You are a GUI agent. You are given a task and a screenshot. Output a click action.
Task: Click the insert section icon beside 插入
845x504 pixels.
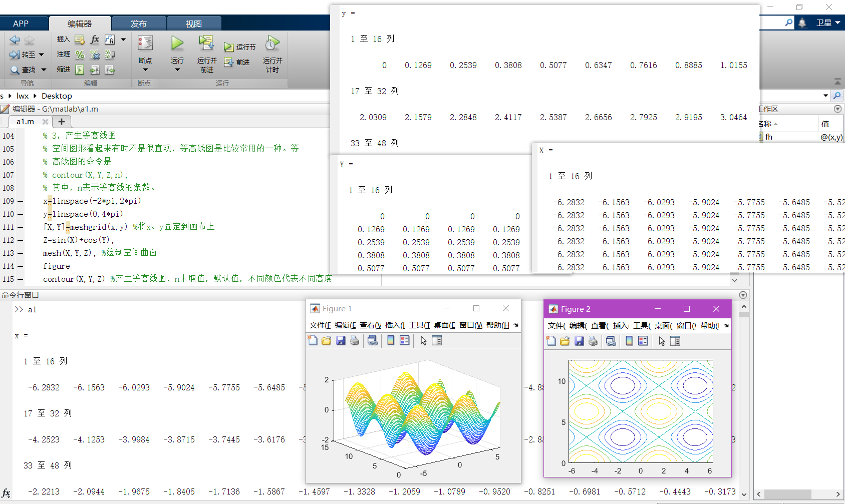[x=80, y=40]
